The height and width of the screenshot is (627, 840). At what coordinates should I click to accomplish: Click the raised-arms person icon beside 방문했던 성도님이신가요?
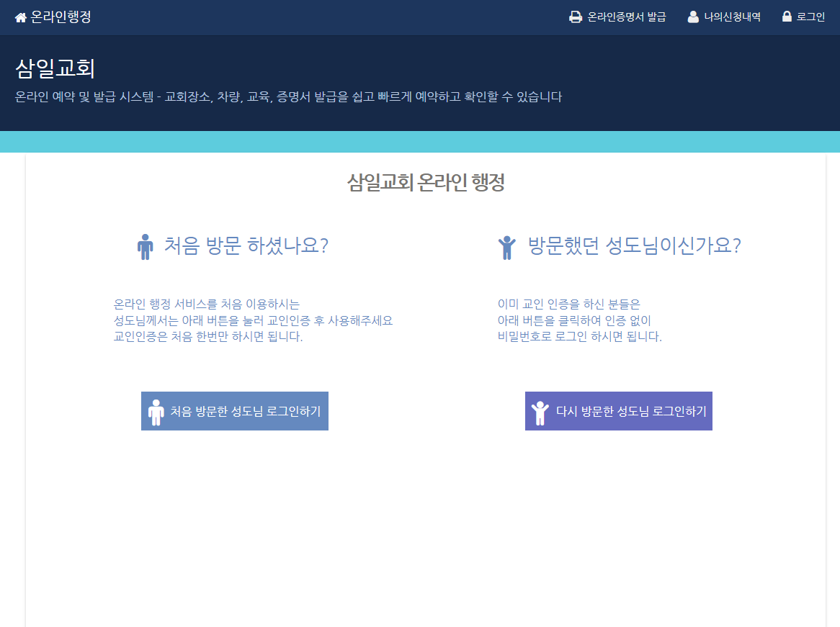[x=507, y=247]
